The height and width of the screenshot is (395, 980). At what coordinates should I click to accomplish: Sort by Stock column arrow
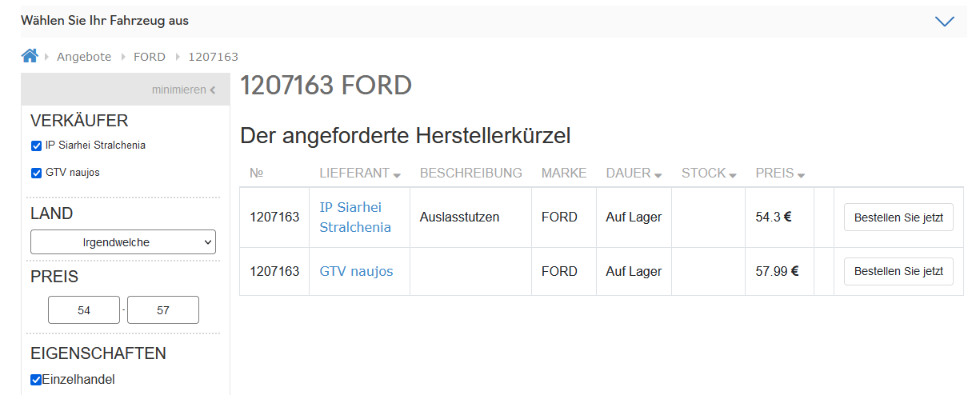click(x=733, y=175)
